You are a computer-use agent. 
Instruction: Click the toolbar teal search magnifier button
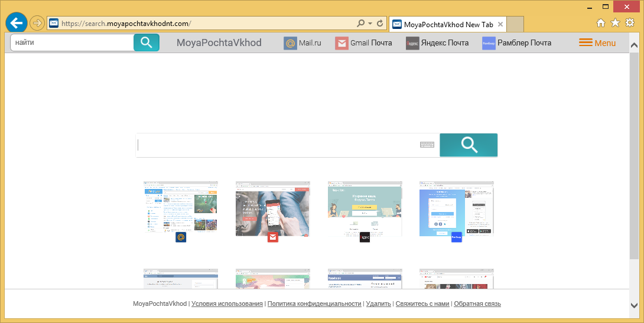[x=146, y=43]
